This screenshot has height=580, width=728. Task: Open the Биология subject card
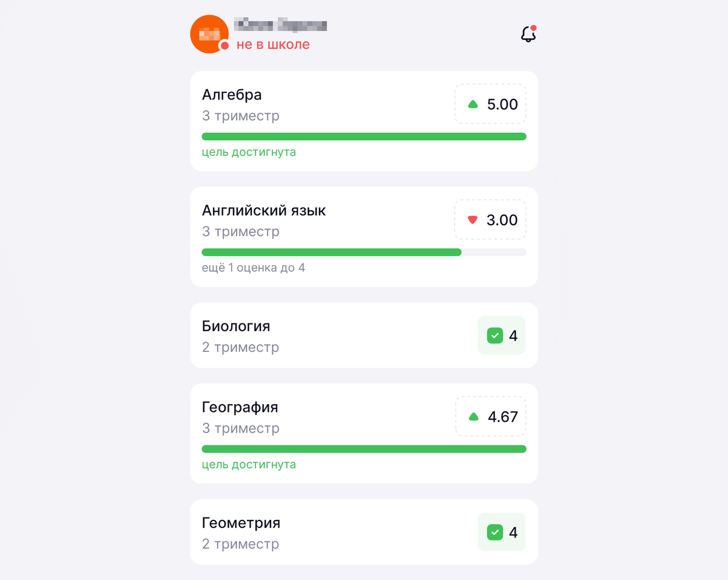364,335
